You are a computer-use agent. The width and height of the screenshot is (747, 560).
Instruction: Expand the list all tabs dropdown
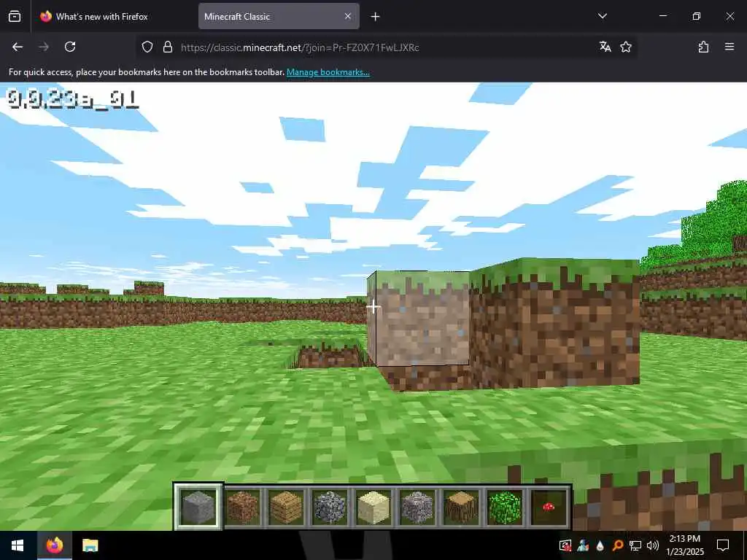pyautogui.click(x=602, y=16)
